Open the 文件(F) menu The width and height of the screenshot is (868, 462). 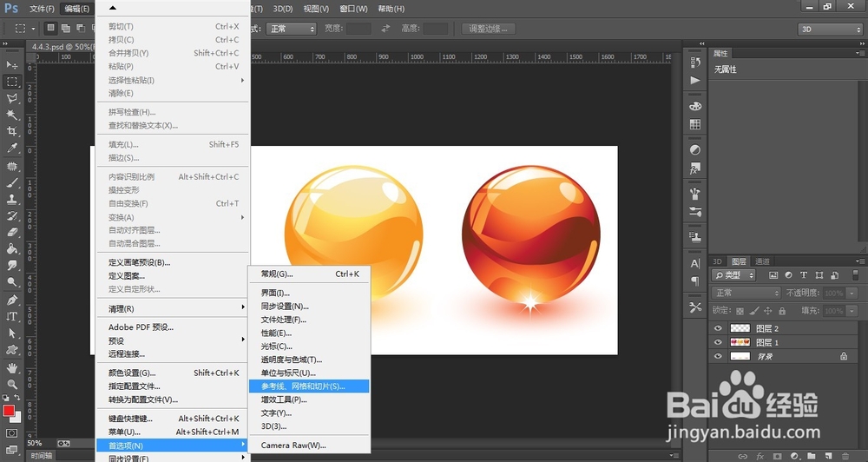(x=42, y=9)
